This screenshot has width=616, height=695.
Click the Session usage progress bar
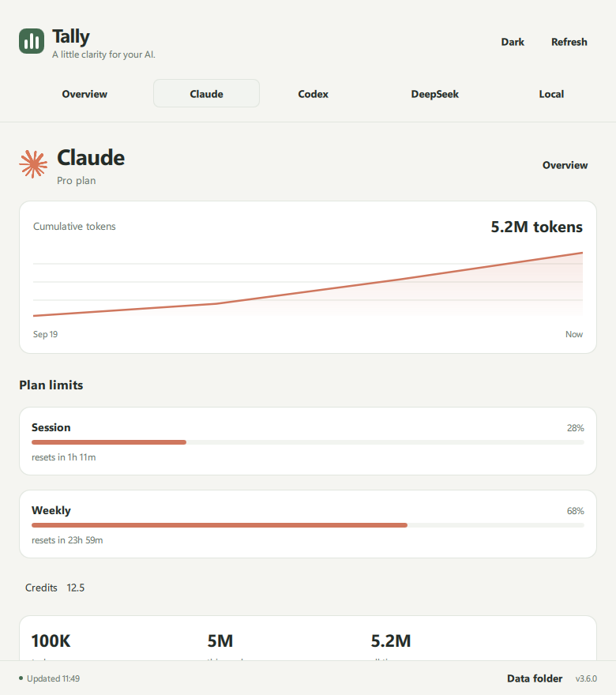pyautogui.click(x=308, y=442)
